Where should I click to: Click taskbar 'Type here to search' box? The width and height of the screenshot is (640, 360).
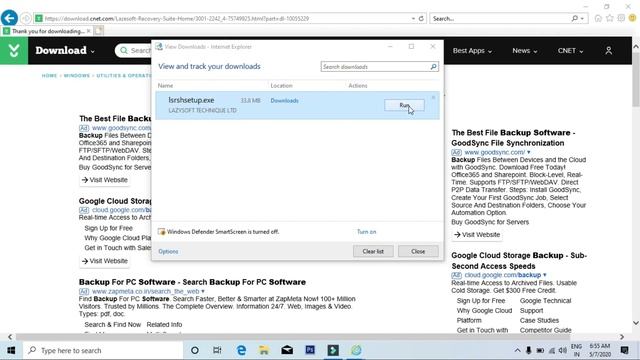pos(102,350)
